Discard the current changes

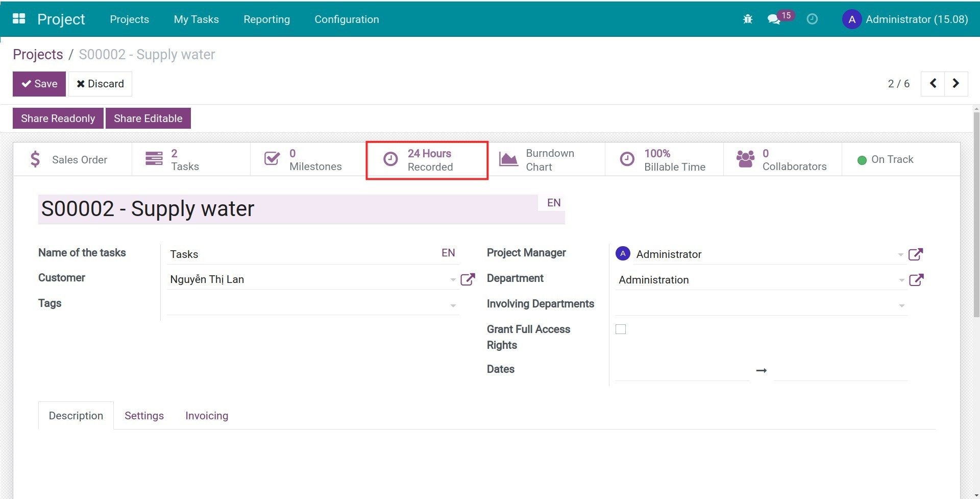pyautogui.click(x=100, y=83)
